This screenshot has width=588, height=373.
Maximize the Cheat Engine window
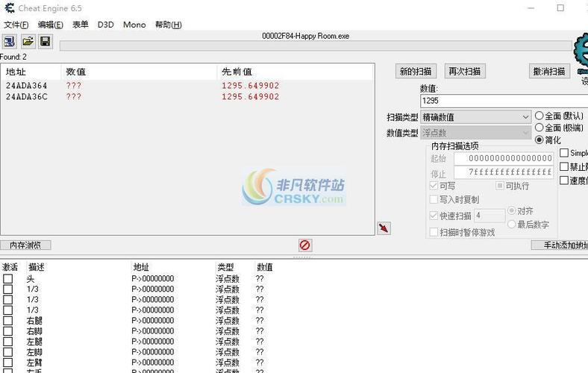click(560, 8)
